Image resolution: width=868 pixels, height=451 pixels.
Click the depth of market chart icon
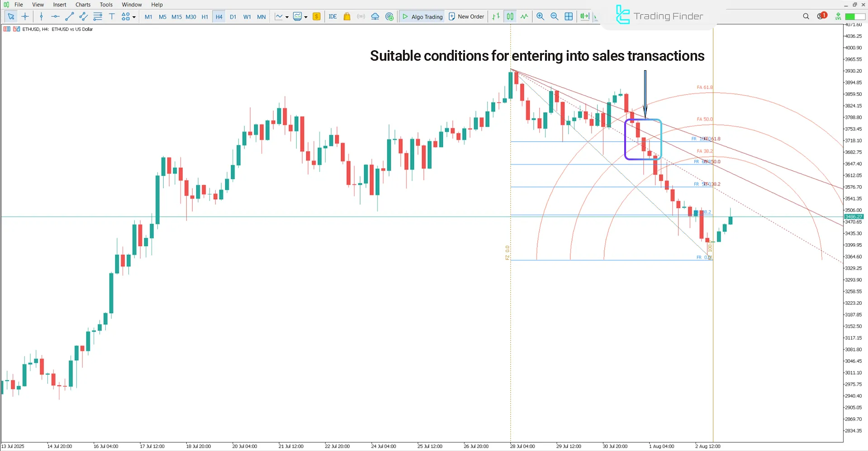click(x=7, y=29)
